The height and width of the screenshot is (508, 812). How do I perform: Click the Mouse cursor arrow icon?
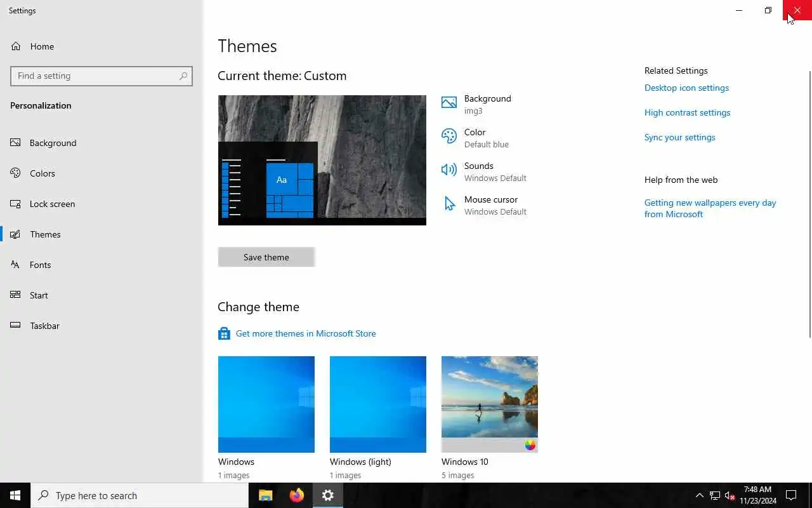point(450,203)
